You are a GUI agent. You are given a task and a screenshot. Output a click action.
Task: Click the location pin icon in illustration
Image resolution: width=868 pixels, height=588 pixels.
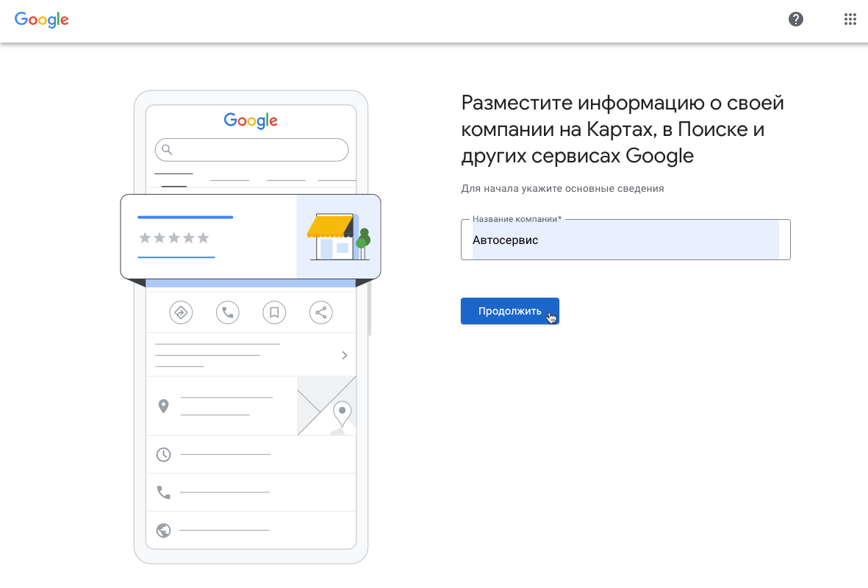click(x=163, y=406)
